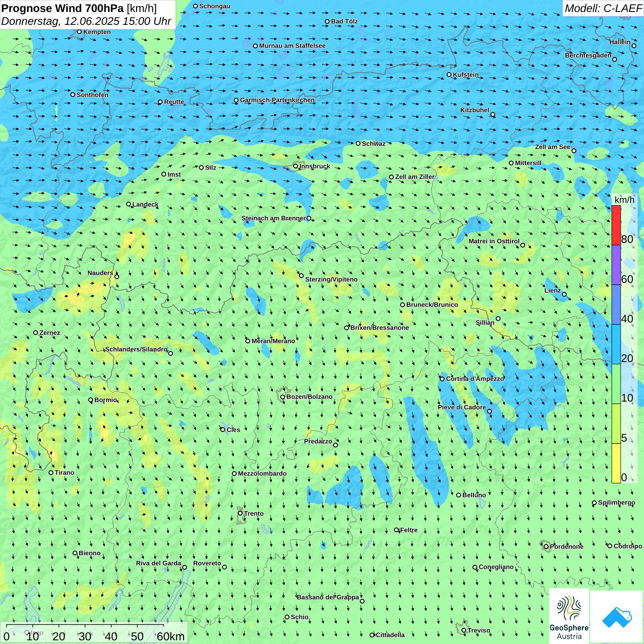The width and height of the screenshot is (644, 644).
Task: Click the Belluno city label
Action: pyautogui.click(x=474, y=495)
